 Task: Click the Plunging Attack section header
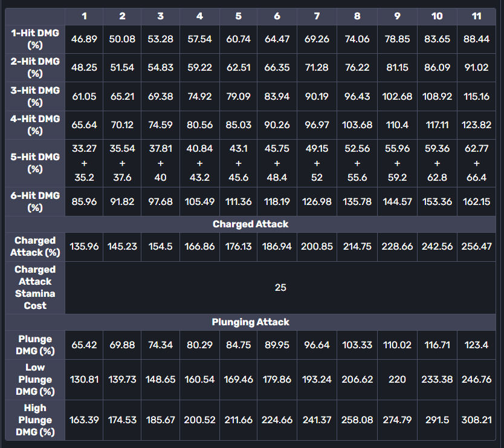250,322
